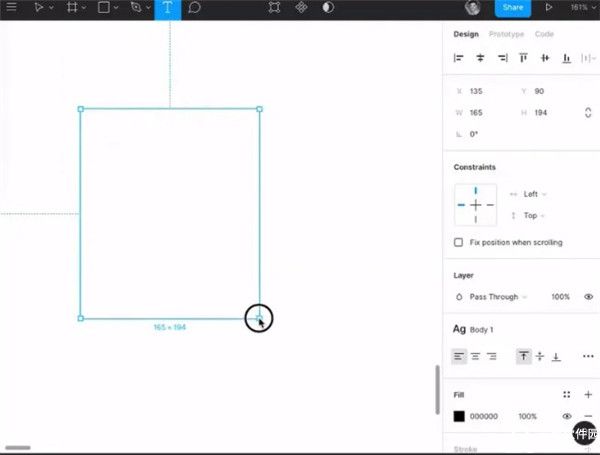Hide the 000000 fill
Image resolution: width=600 pixels, height=455 pixels.
tap(566, 416)
